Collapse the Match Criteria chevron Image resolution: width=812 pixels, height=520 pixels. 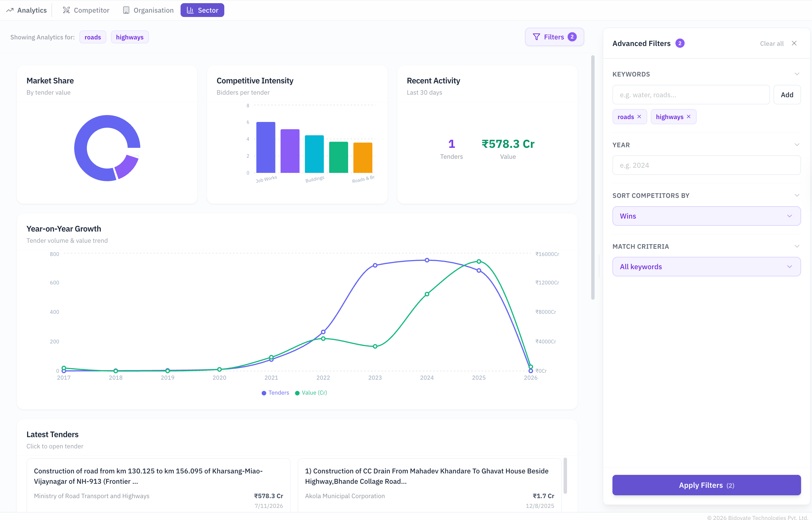pos(797,246)
